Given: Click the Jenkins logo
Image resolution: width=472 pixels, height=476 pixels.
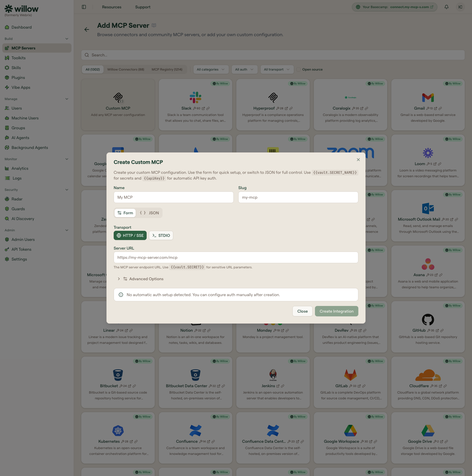Looking at the screenshot, I should (273, 375).
